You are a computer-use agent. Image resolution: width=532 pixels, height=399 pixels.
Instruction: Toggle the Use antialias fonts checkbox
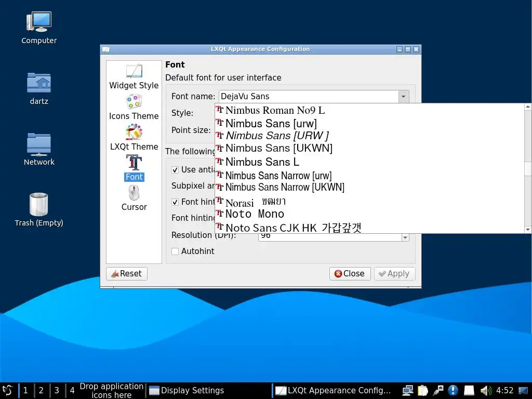(x=175, y=170)
